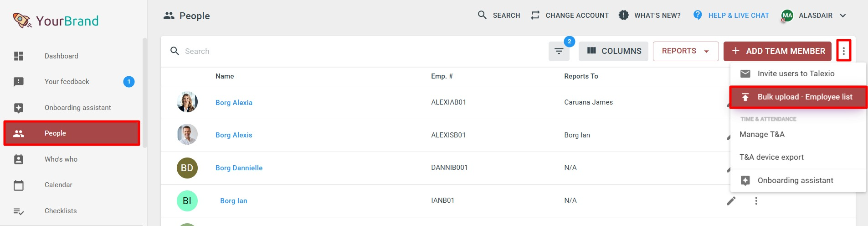Image resolution: width=868 pixels, height=226 pixels.
Task: Open What's New alert badge icon
Action: pyautogui.click(x=624, y=15)
